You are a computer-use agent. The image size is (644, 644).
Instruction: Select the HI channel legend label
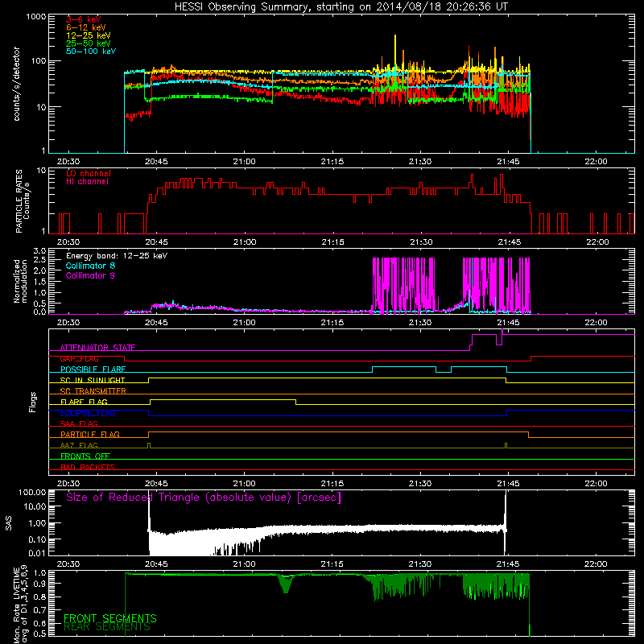click(87, 182)
